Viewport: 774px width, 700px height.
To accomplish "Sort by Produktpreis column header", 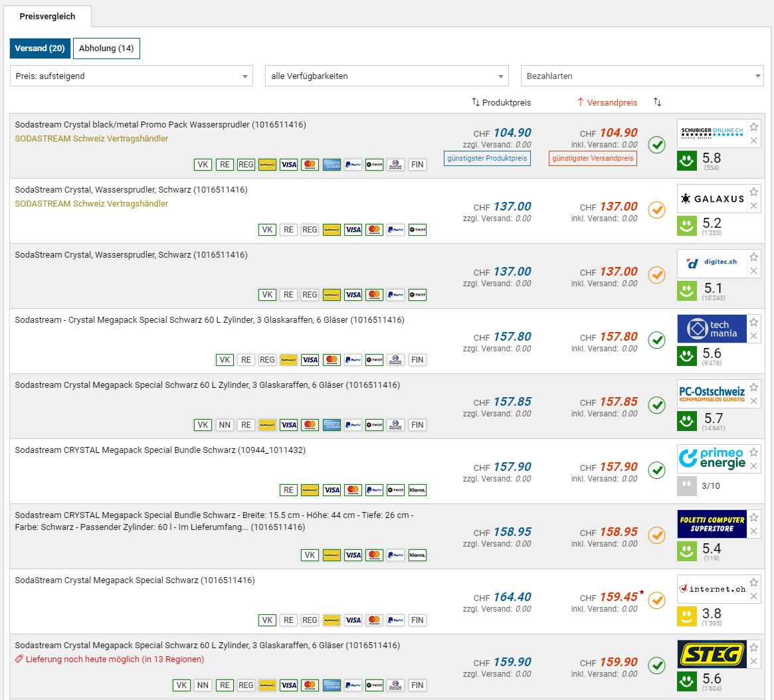I will click(502, 103).
